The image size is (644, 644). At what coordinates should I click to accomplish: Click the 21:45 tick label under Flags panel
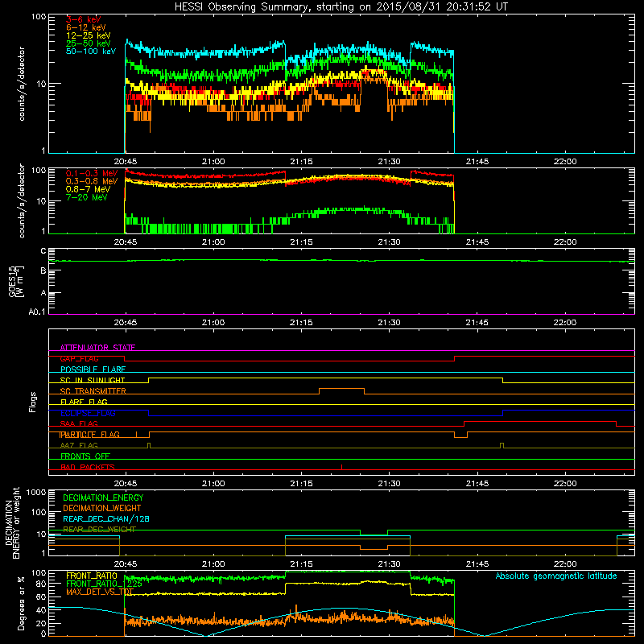477,484
